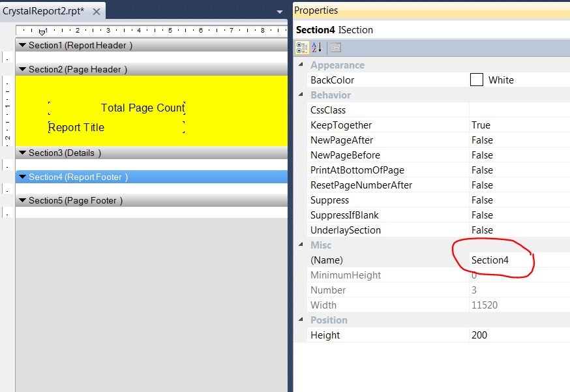
Task: Select the PrintAtBottomOfPage property label
Action: tap(357, 170)
